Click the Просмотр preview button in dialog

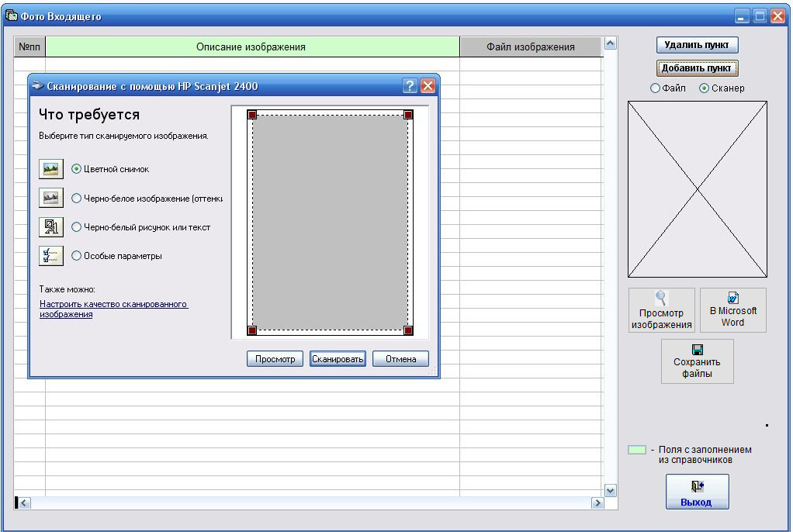[x=275, y=358]
